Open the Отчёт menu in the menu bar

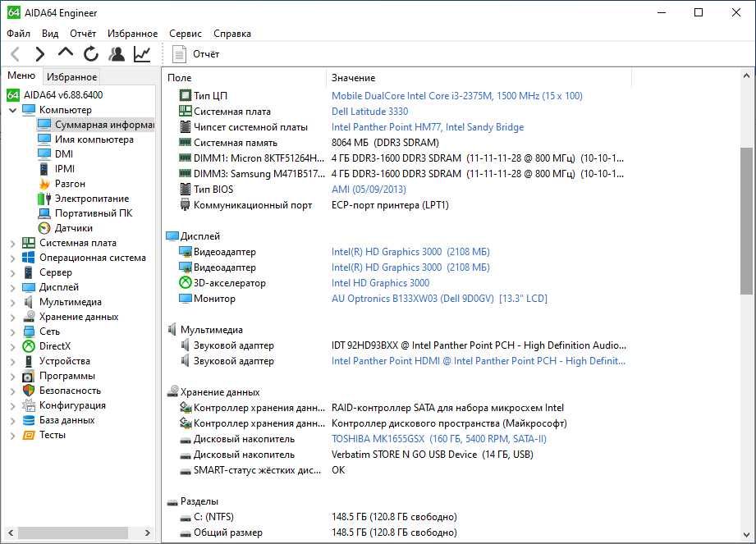click(x=82, y=34)
